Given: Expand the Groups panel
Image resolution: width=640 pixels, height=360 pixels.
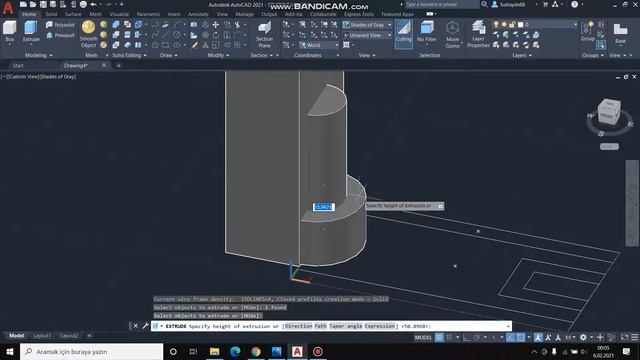Looking at the screenshot, I should 593,55.
